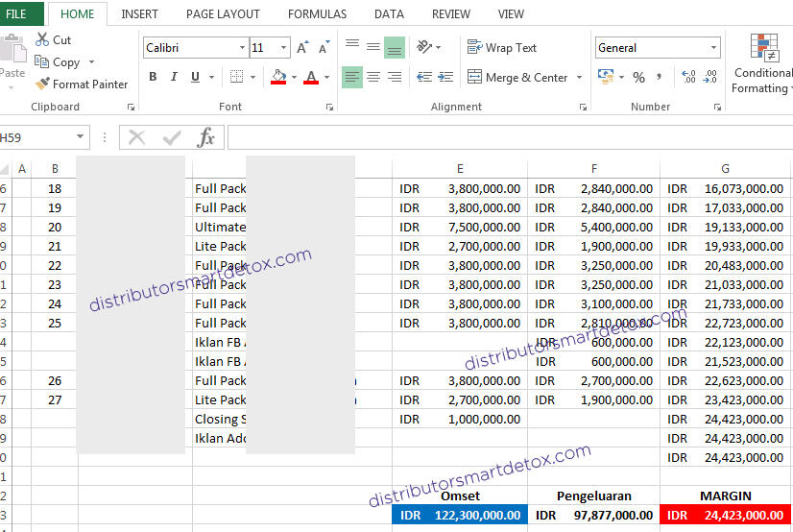Image resolution: width=793 pixels, height=532 pixels.
Task: Switch to the REVIEW tab
Action: tap(450, 14)
